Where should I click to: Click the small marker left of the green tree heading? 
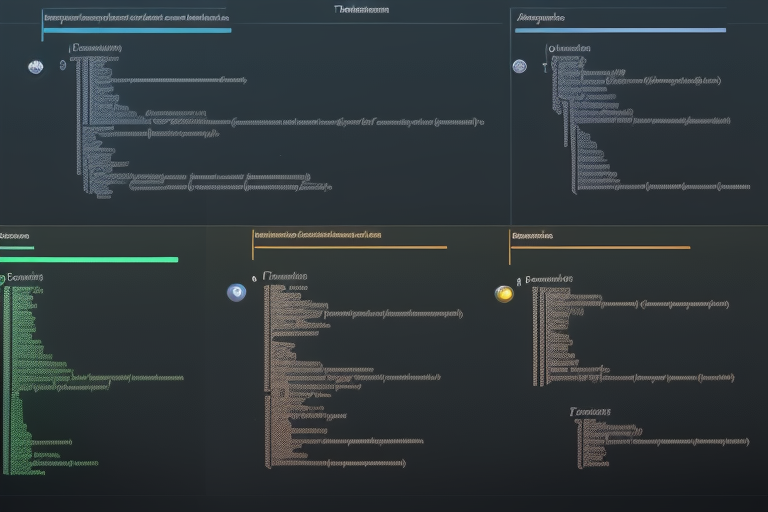[3, 277]
